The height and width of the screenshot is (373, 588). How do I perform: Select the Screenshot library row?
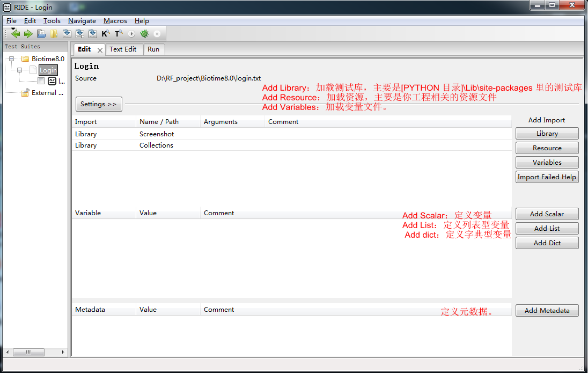[x=292, y=134]
